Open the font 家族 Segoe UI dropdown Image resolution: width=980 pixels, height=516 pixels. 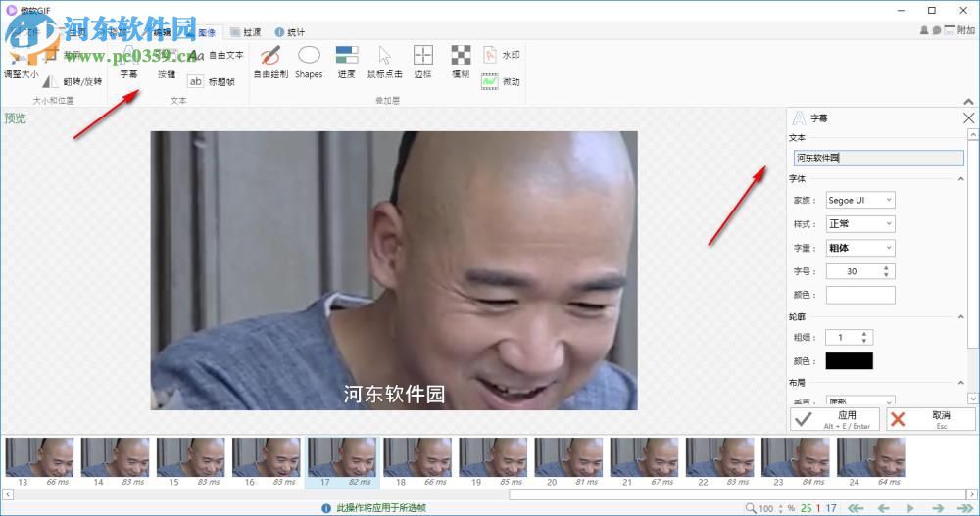point(860,200)
